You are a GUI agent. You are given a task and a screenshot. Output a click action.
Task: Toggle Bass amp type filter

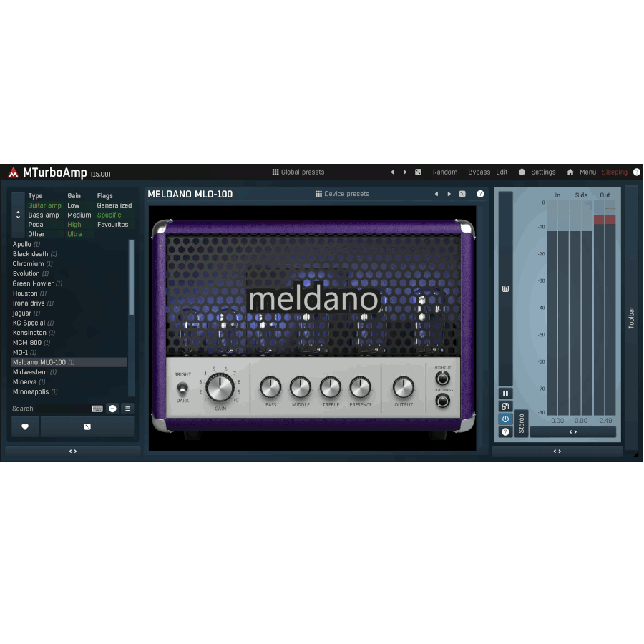(43, 215)
